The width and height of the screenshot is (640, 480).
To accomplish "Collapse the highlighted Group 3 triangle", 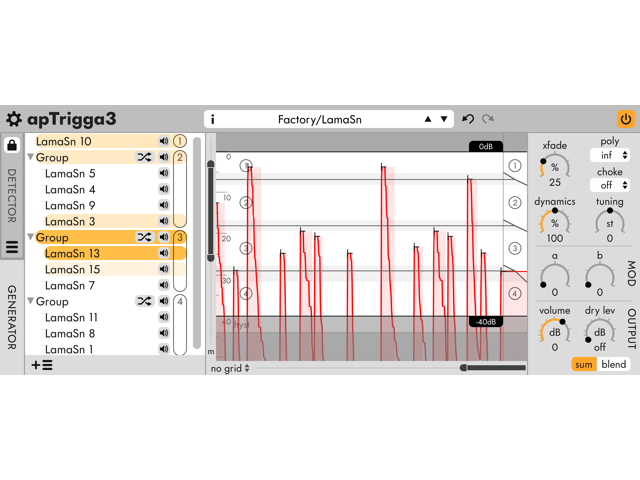I will (x=30, y=237).
